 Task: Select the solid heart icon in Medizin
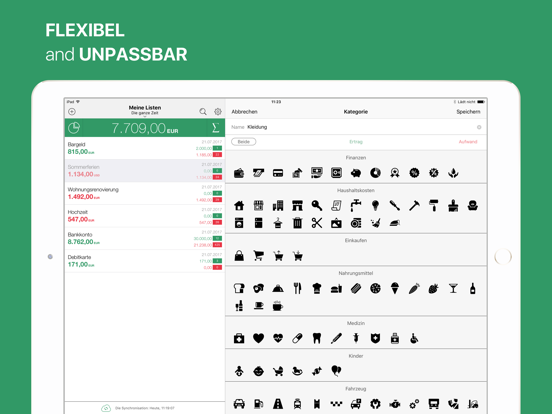point(258,338)
